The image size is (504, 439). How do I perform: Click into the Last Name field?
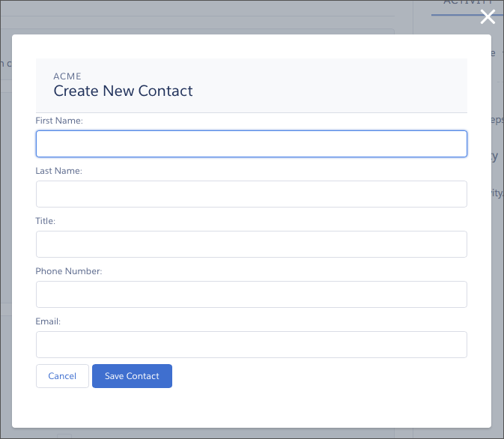pos(251,194)
